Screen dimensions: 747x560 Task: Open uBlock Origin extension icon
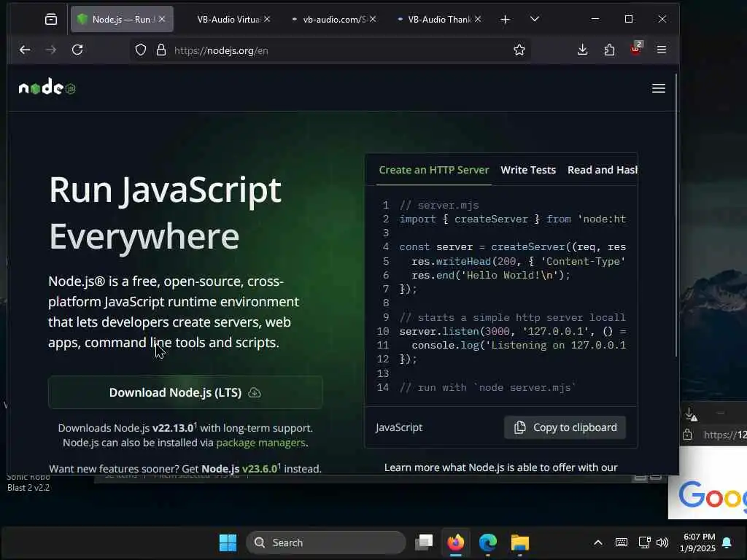click(x=636, y=49)
